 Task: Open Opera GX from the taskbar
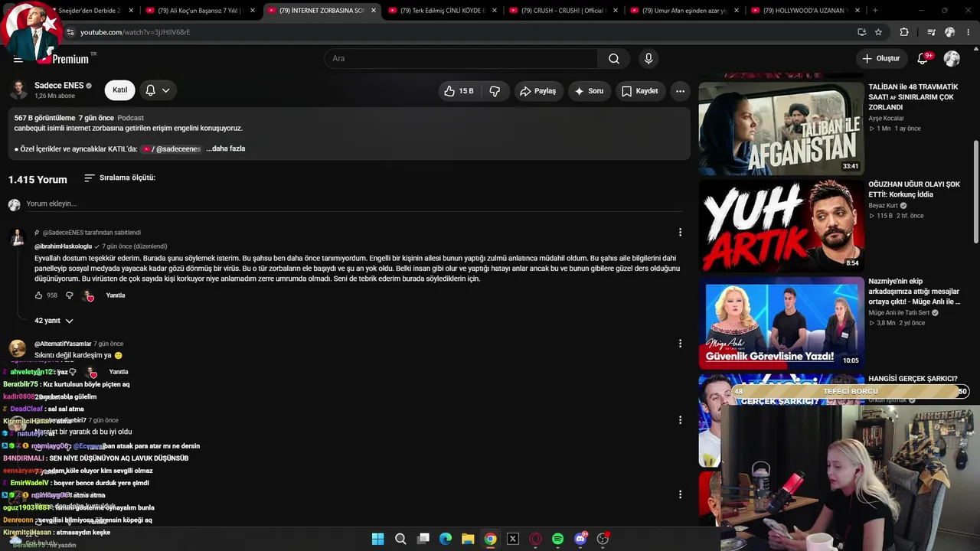coord(535,539)
